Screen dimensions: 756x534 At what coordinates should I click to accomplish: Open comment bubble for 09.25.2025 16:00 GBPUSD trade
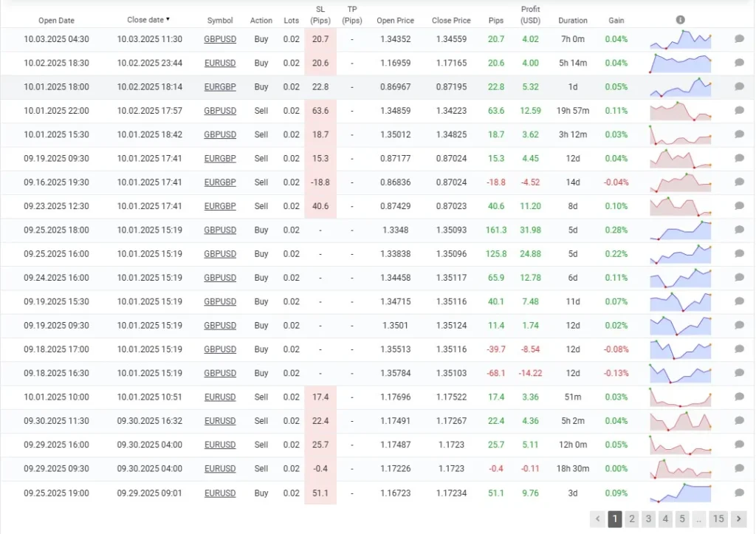coord(739,254)
